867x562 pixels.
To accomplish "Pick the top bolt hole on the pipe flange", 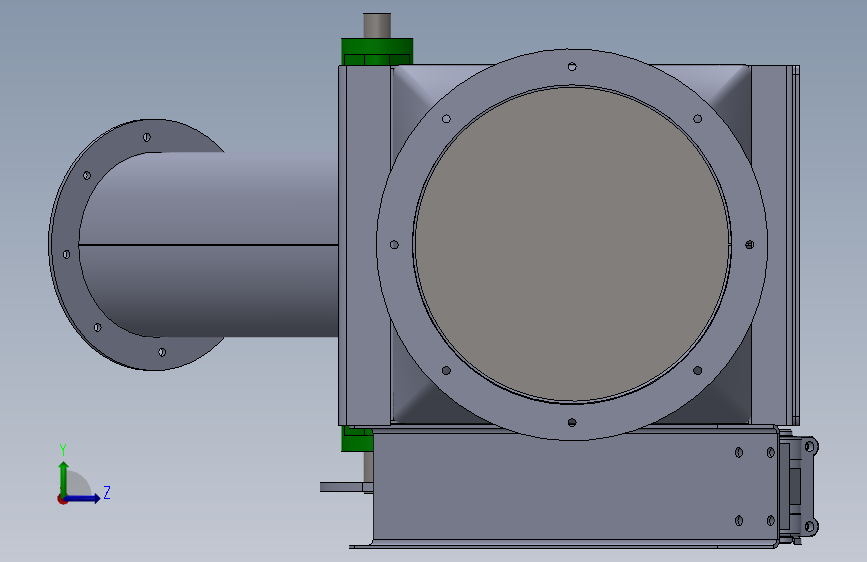I will pos(147,137).
